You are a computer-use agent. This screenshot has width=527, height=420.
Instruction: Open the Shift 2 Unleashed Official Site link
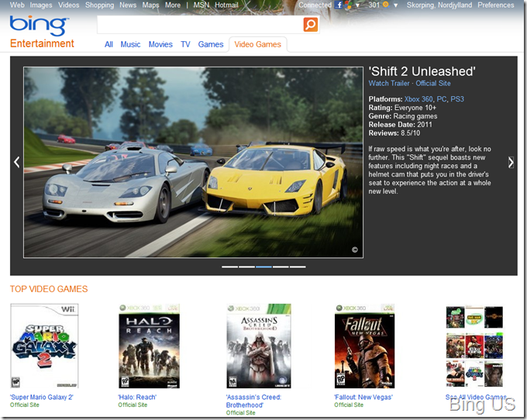[433, 84]
